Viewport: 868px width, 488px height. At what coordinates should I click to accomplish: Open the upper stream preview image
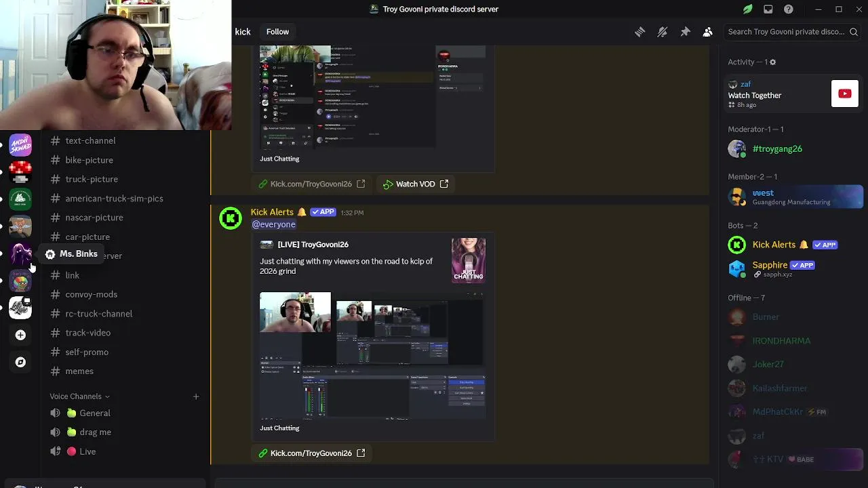pos(372,98)
